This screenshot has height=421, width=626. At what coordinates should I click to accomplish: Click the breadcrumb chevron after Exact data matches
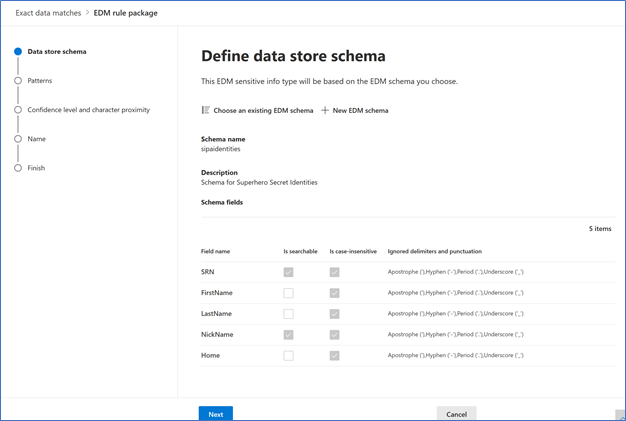(87, 13)
